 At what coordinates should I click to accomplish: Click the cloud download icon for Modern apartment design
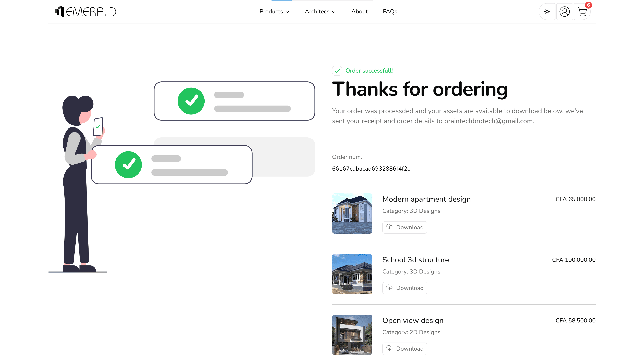click(x=389, y=227)
